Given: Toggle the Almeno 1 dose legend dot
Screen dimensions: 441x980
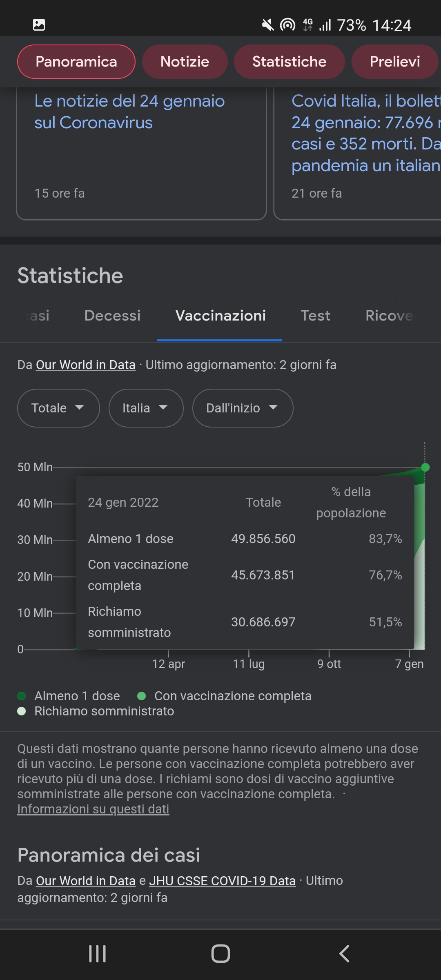Looking at the screenshot, I should pyautogui.click(x=22, y=696).
